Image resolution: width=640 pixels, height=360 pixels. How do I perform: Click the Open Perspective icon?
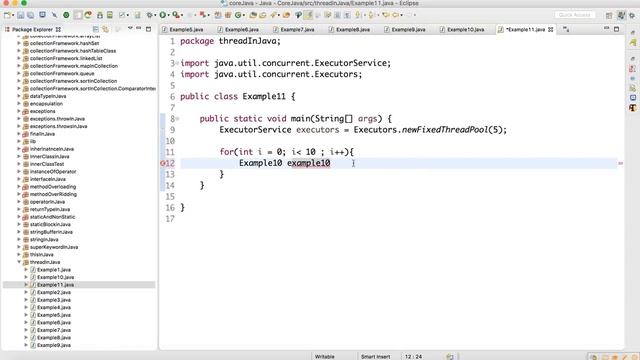point(609,15)
